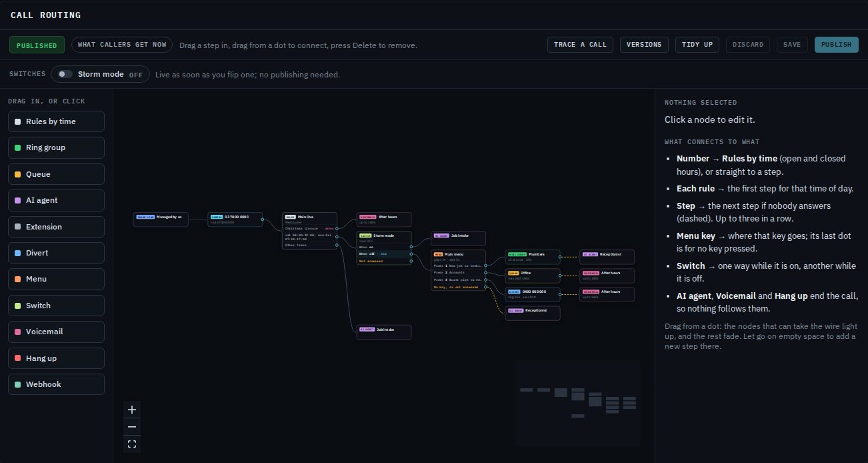This screenshot has height=463, width=868.
Task: Click the 'When off' switch row
Action: click(385, 254)
